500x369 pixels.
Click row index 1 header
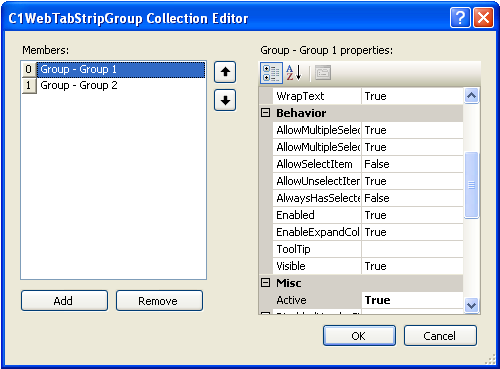[29, 85]
